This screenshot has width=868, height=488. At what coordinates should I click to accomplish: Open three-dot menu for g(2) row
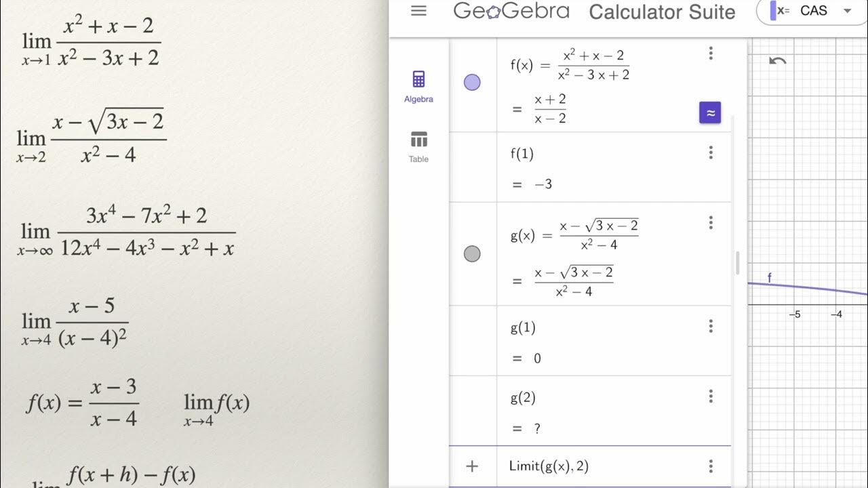tap(711, 396)
